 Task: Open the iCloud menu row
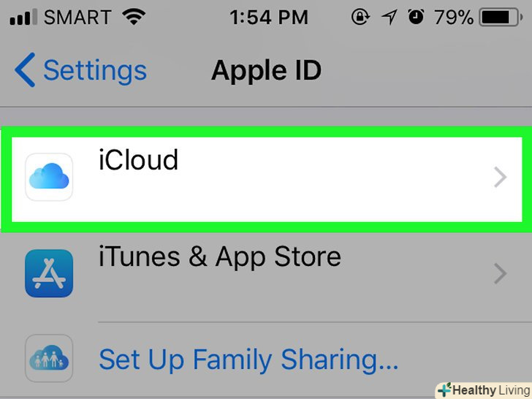point(267,179)
